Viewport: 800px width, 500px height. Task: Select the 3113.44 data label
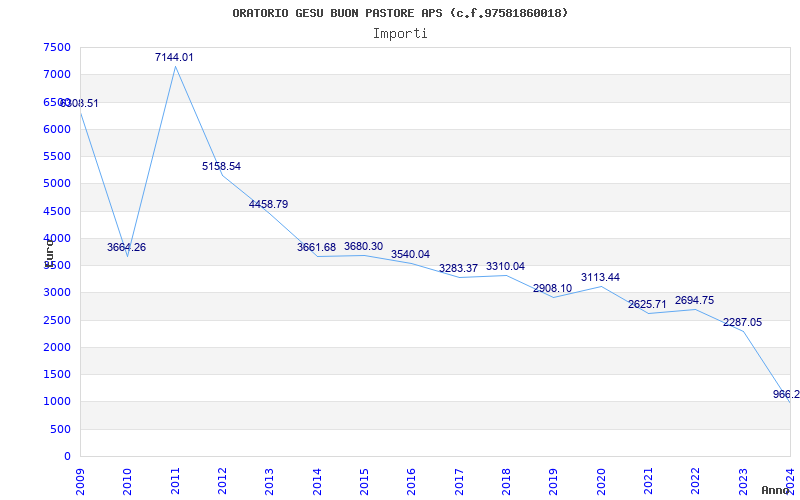point(601,278)
